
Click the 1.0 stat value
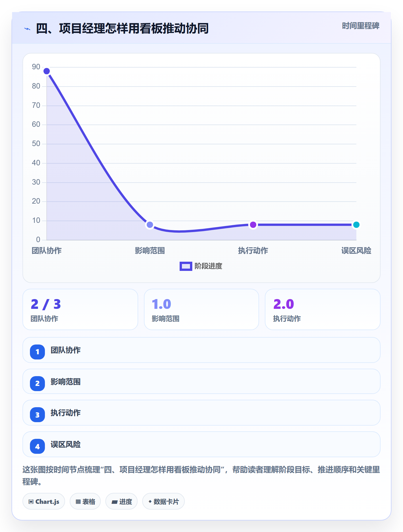161,304
